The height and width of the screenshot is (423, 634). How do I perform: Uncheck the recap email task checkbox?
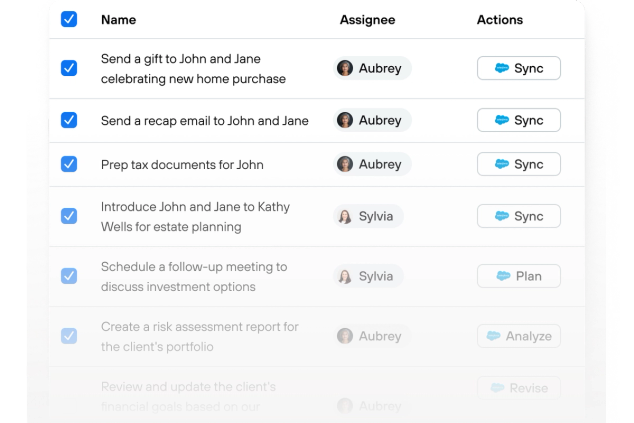(x=69, y=120)
